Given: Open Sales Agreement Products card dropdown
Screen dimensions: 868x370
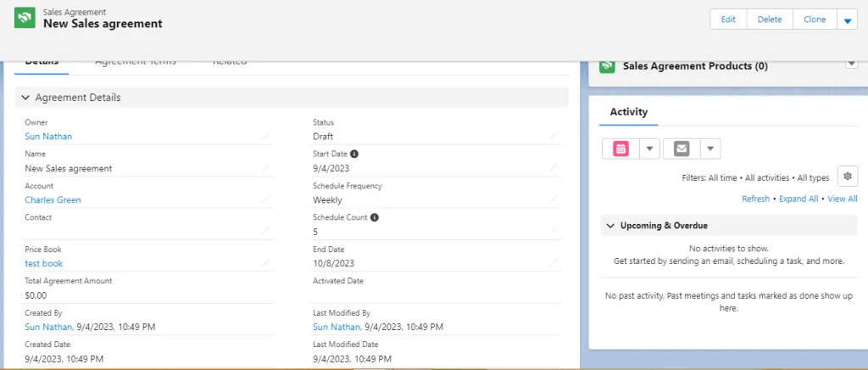Looking at the screenshot, I should (851, 64).
